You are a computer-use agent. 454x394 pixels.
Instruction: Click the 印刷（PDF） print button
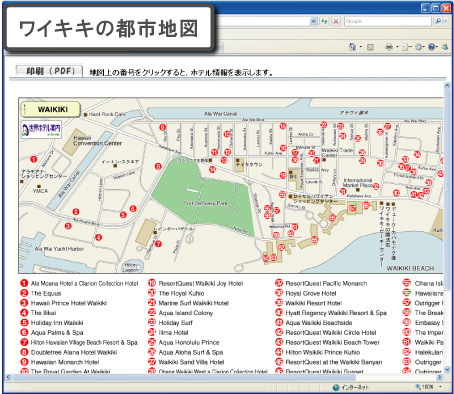[x=49, y=71]
